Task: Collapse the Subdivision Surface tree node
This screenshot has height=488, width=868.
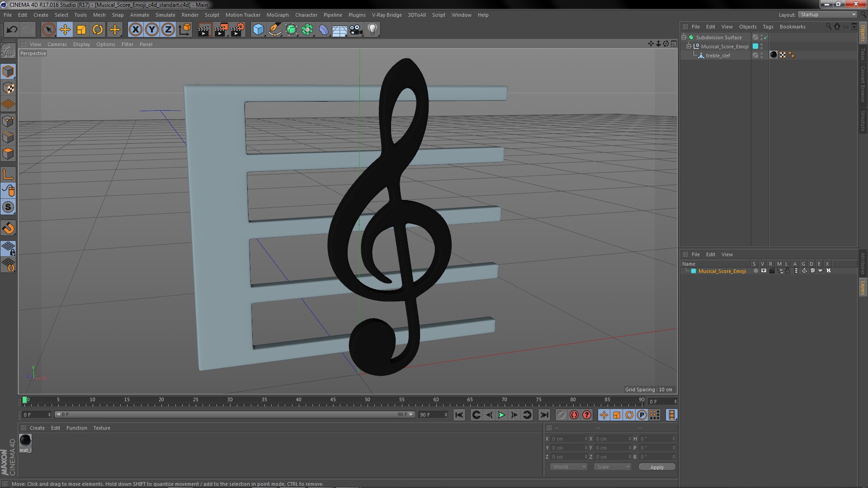Action: click(684, 38)
